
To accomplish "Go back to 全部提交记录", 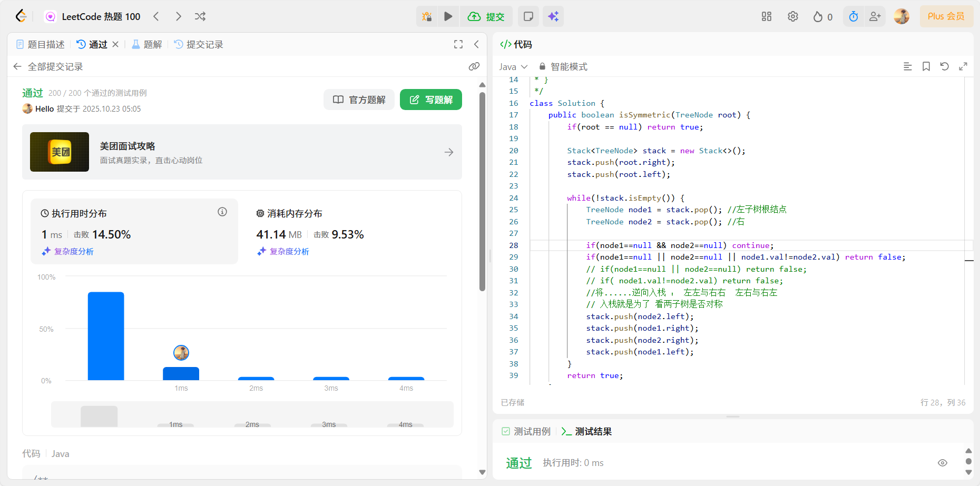I will point(48,66).
